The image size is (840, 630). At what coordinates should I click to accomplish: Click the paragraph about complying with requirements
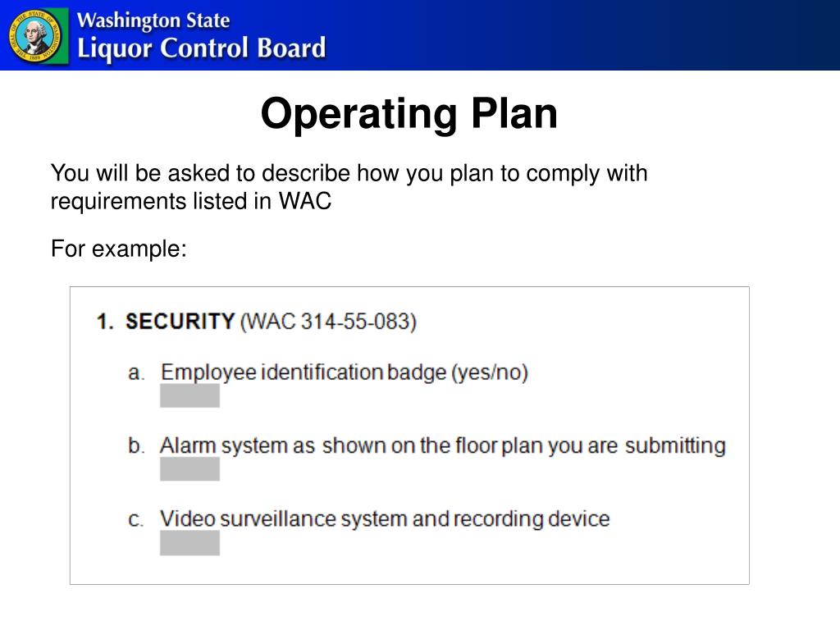point(349,187)
